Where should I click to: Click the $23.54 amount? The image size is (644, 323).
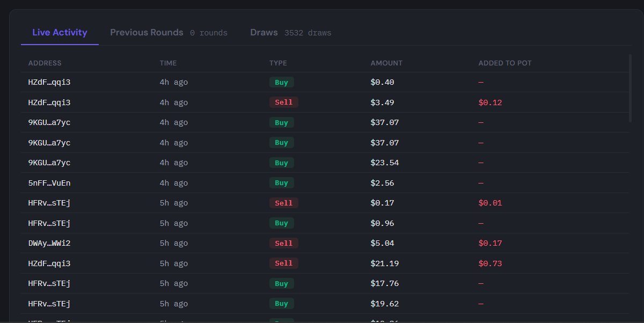click(x=385, y=163)
